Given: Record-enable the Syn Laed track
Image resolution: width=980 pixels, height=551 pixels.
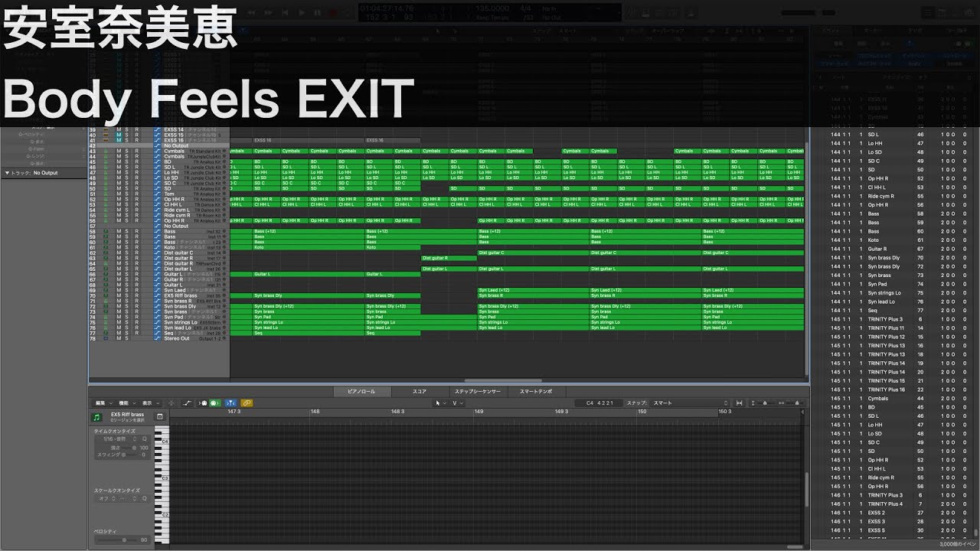Looking at the screenshot, I should tap(136, 290).
